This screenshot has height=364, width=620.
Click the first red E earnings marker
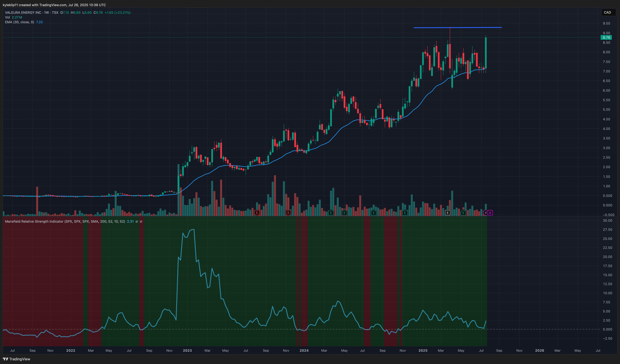point(257,213)
